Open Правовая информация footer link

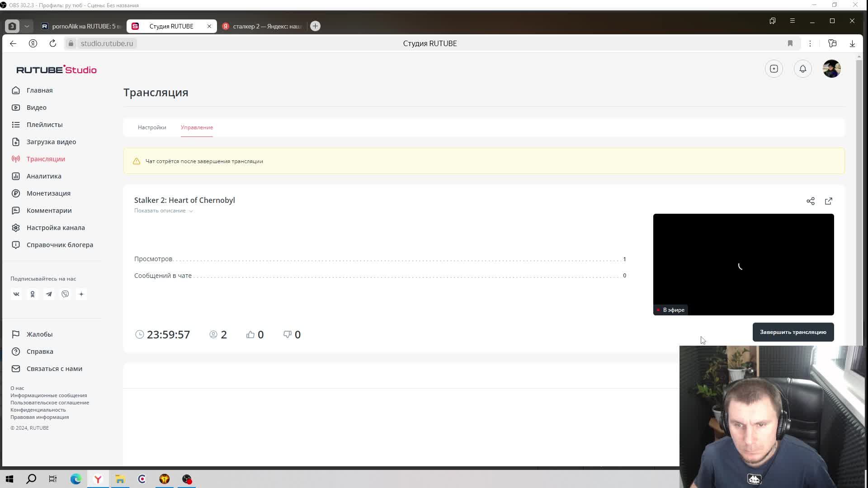(40, 417)
